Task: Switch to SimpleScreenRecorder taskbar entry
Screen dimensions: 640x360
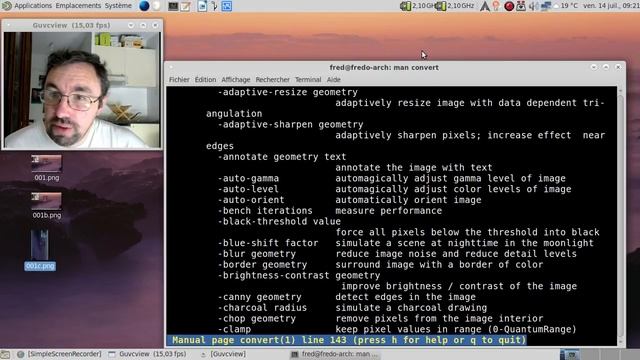Action: point(60,354)
